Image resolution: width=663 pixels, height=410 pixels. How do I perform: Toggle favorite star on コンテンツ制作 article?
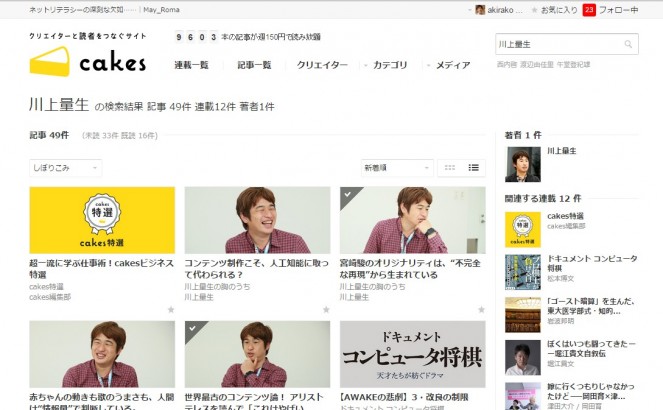click(325, 310)
